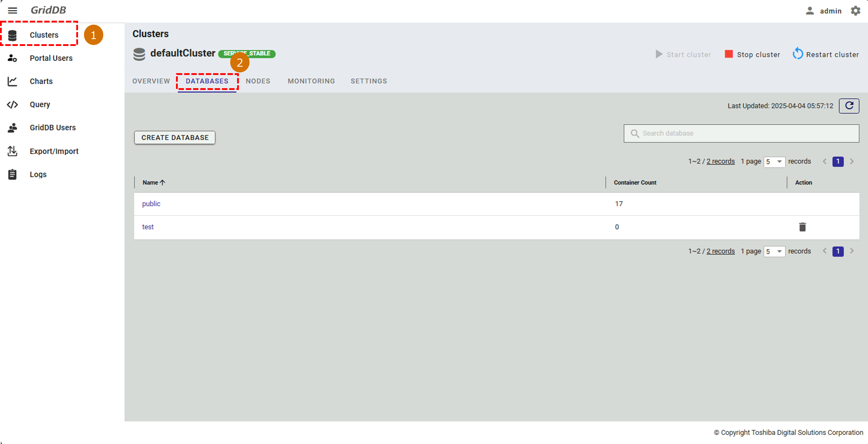This screenshot has width=868, height=444.
Task: Click the CREATE DATABASE button
Action: (x=175, y=137)
